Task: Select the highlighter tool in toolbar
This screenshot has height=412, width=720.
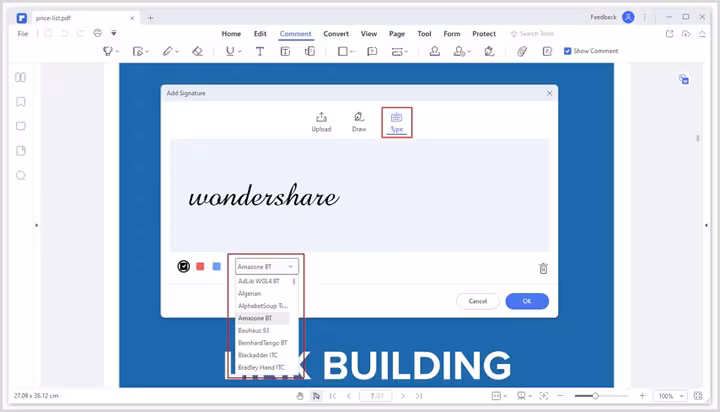Action: (107, 51)
